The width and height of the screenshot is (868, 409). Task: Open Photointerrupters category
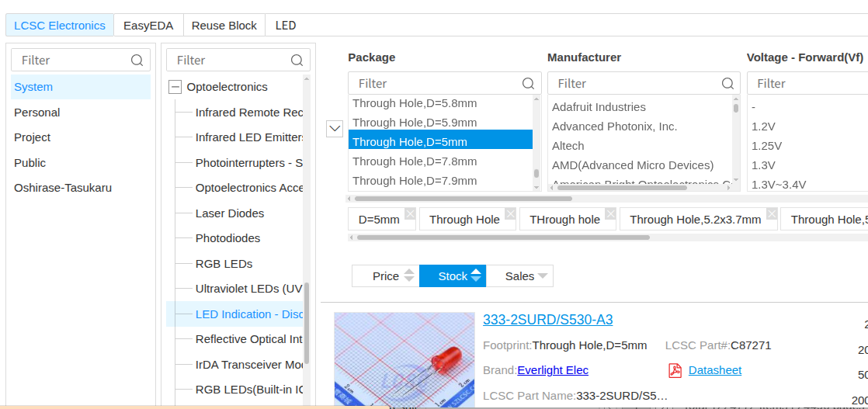pyautogui.click(x=248, y=163)
